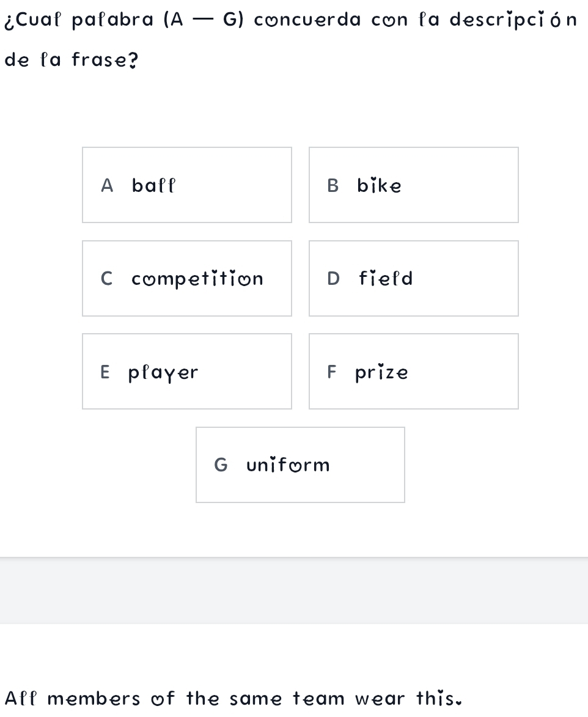
Task: Click the letter B label
Action: click(x=333, y=185)
